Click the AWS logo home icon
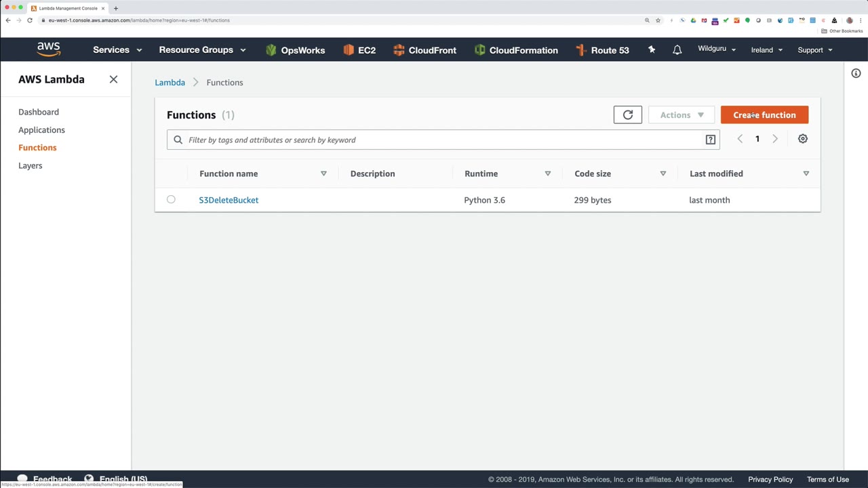Image resolution: width=868 pixels, height=488 pixels. point(49,49)
